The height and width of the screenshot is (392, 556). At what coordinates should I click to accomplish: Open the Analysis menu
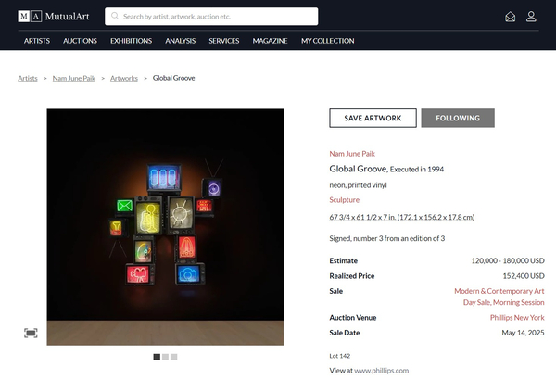(x=181, y=41)
